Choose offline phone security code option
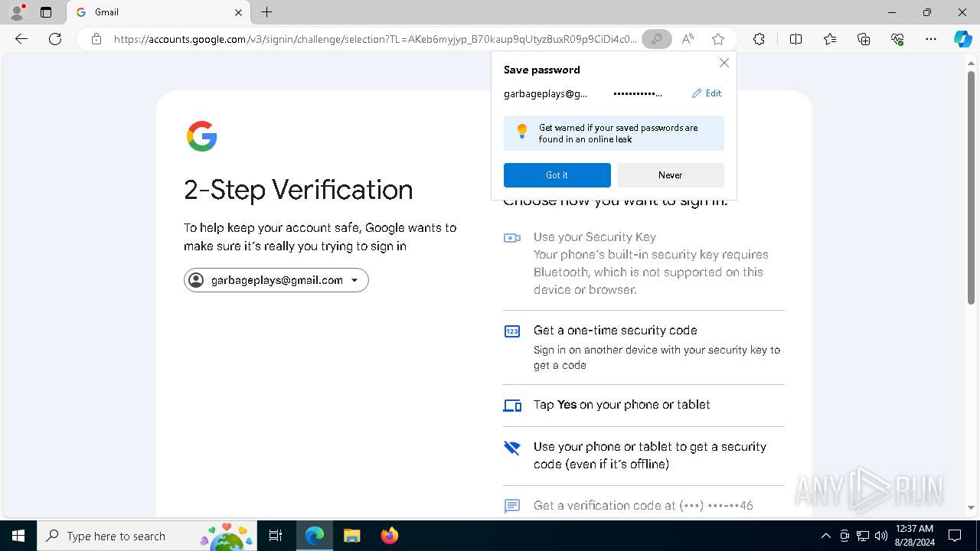This screenshot has width=980, height=551. pos(643,455)
